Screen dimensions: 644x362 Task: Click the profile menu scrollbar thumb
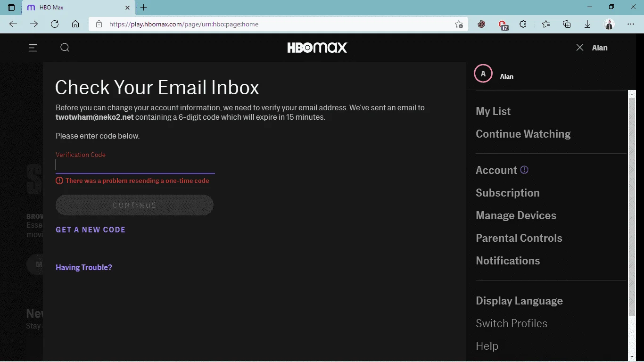632,206
